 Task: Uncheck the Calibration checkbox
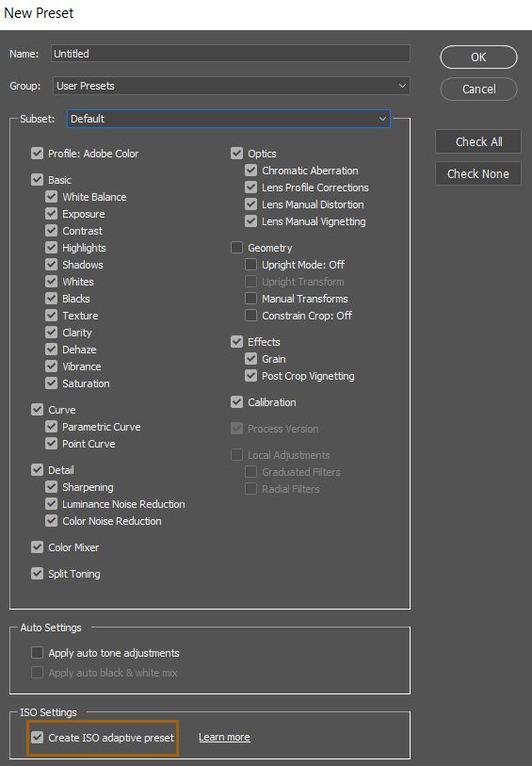click(x=236, y=402)
